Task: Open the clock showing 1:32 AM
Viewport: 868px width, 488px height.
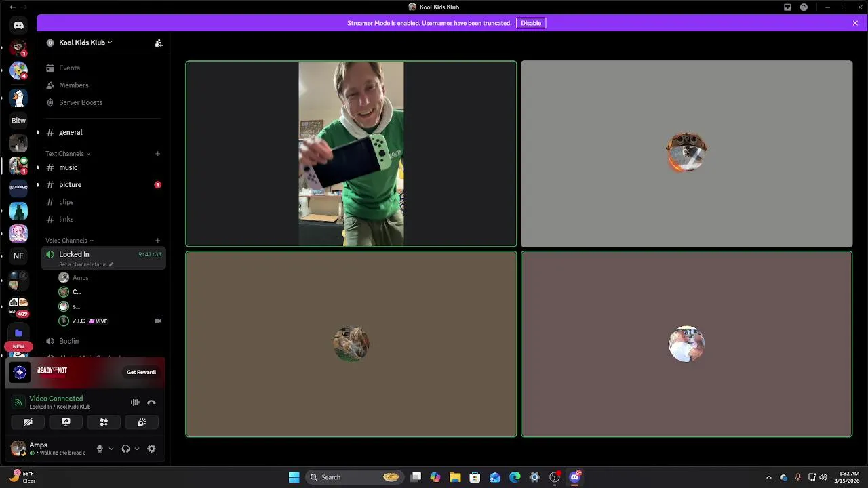Action: 848,477
